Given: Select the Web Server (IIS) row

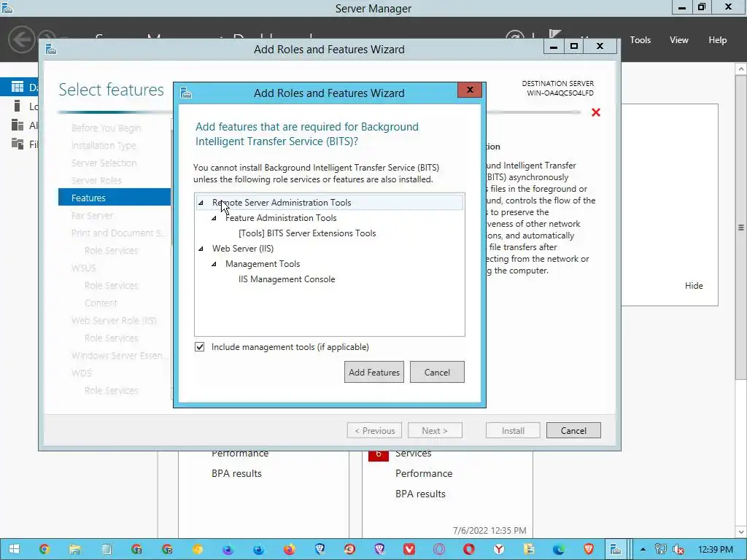Looking at the screenshot, I should pyautogui.click(x=243, y=248).
